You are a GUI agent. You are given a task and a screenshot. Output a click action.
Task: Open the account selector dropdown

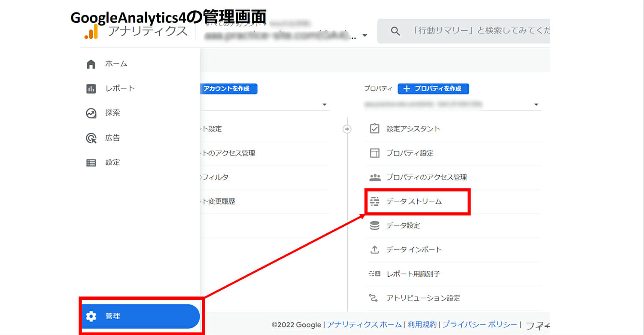click(x=324, y=105)
